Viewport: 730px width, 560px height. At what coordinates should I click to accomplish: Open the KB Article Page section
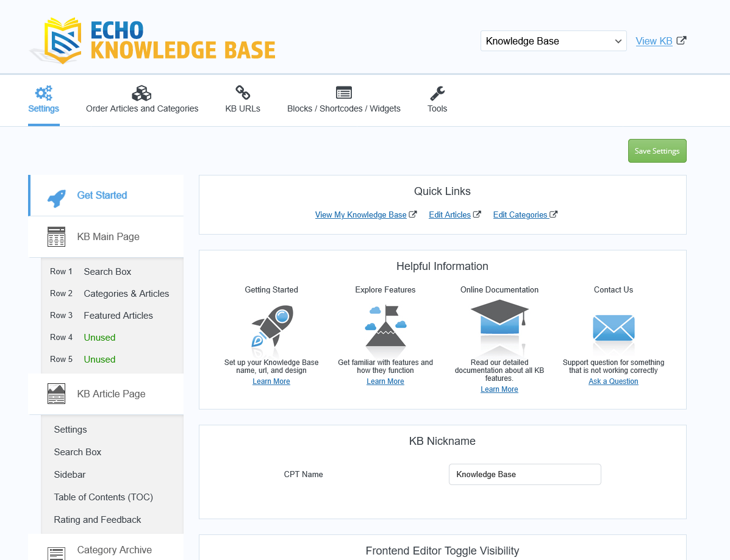(x=107, y=394)
